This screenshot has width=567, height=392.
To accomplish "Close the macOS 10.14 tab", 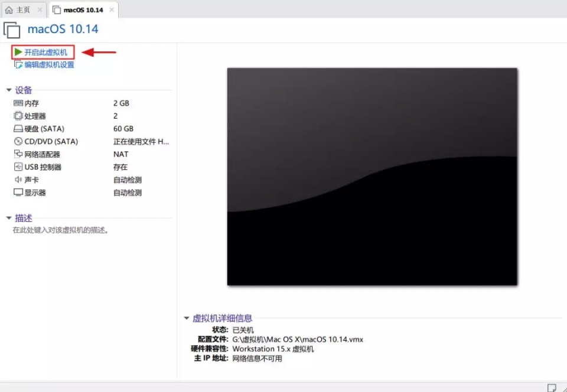I will pyautogui.click(x=112, y=10).
